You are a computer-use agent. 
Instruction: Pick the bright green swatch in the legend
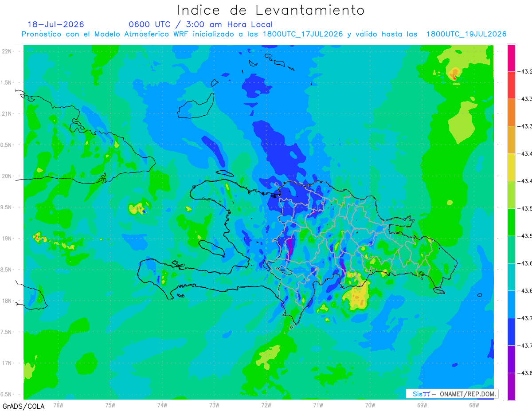(x=511, y=222)
